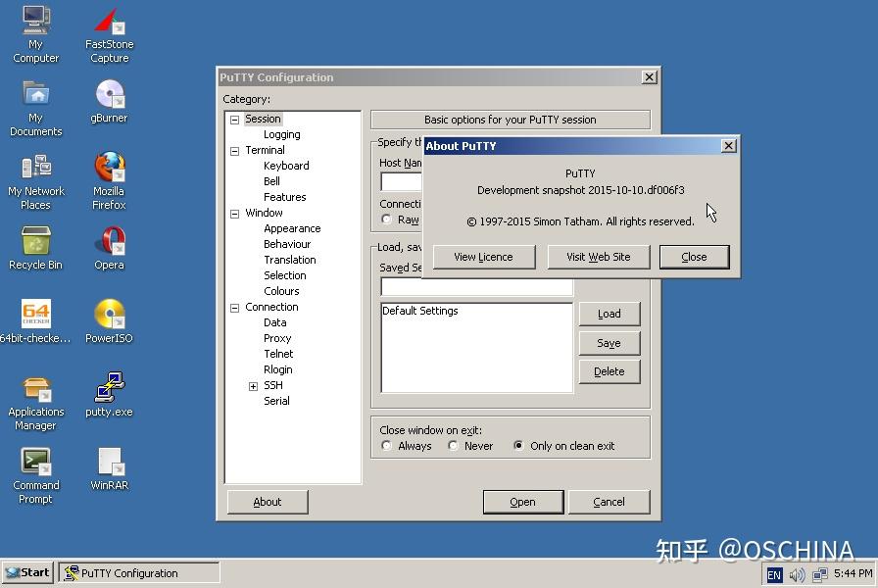Collapse the Terminal category
Image resolution: width=878 pixels, height=588 pixels.
[233, 150]
